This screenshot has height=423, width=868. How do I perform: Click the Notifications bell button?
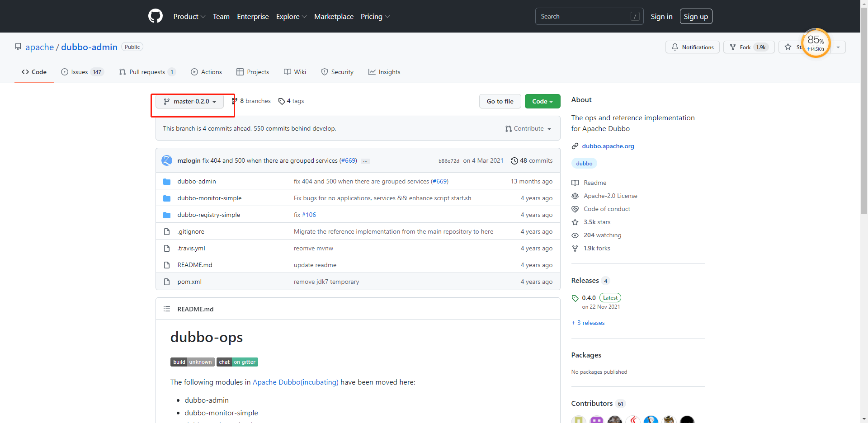point(692,47)
